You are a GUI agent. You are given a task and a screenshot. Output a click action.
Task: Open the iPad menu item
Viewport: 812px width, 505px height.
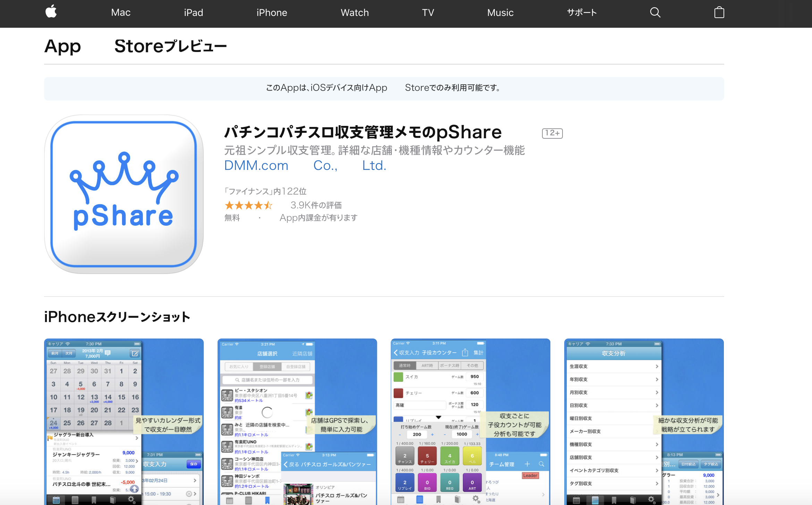coord(193,13)
